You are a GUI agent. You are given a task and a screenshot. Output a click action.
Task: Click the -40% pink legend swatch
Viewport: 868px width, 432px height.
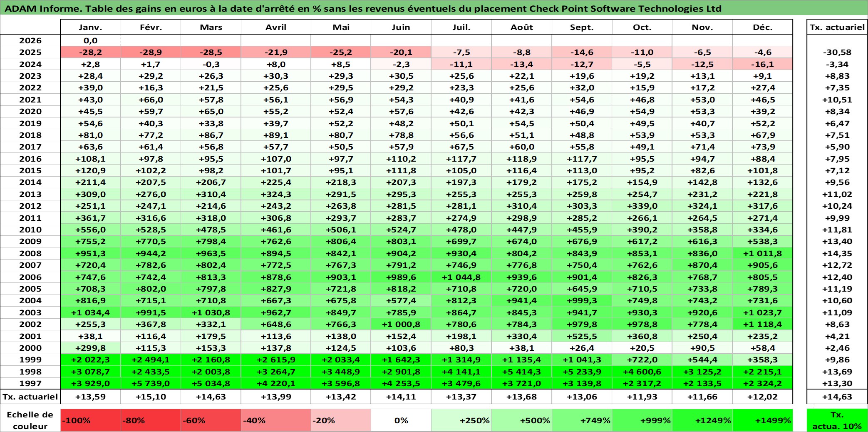276,420
